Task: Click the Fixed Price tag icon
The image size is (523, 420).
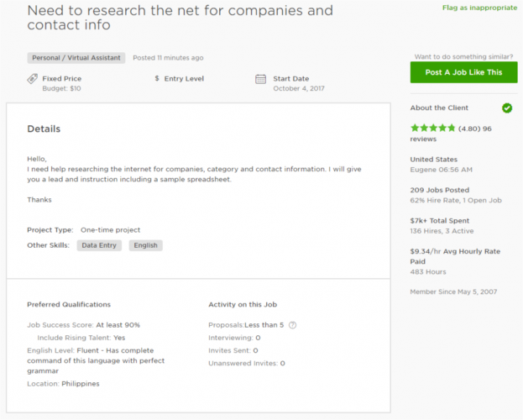Action: 32,79
